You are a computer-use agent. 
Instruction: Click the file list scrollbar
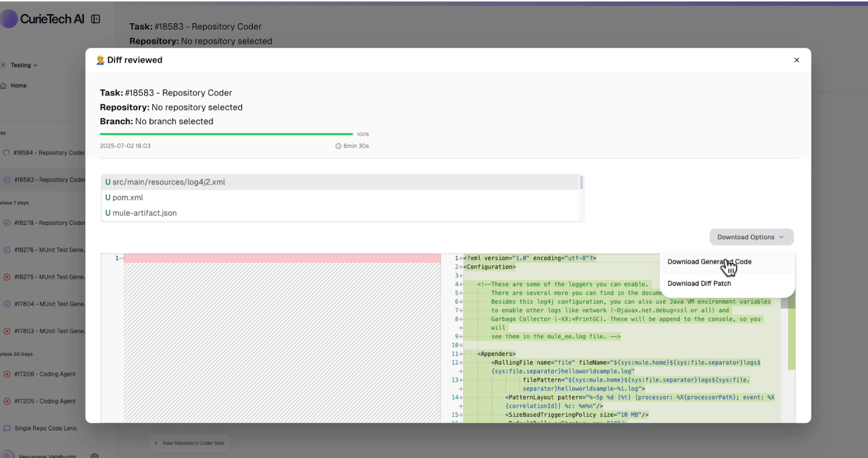pyautogui.click(x=581, y=183)
